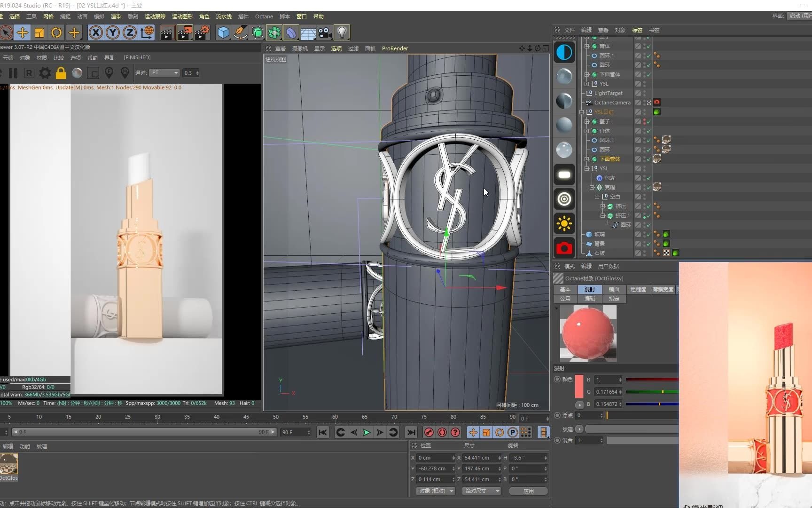Play the animation forward
812x508 pixels.
pos(367,432)
